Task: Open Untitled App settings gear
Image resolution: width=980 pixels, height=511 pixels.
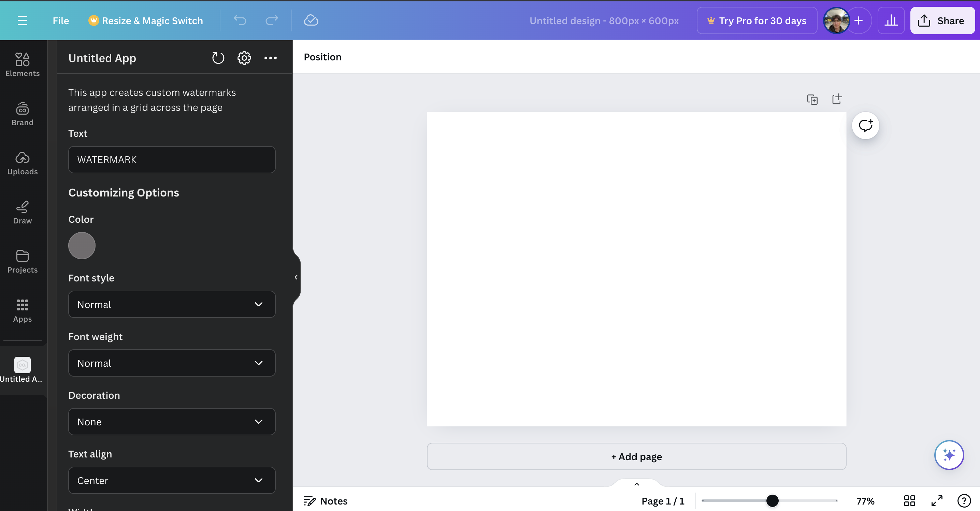Action: (244, 58)
